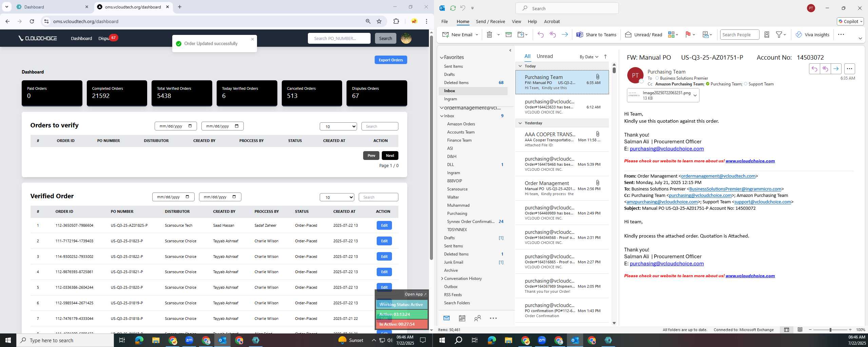Click the Delete trash icon in Outlook ribbon
Image resolution: width=868 pixels, height=347 pixels.
[489, 35]
